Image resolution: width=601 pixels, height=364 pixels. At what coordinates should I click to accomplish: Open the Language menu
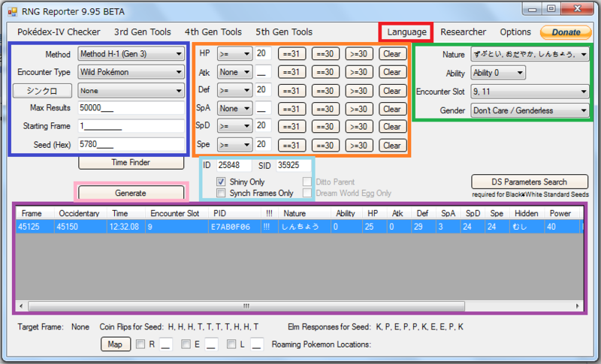tap(406, 32)
